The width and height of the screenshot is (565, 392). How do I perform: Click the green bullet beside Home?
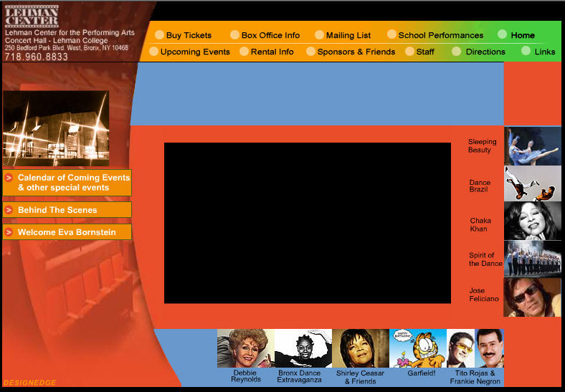(502, 34)
